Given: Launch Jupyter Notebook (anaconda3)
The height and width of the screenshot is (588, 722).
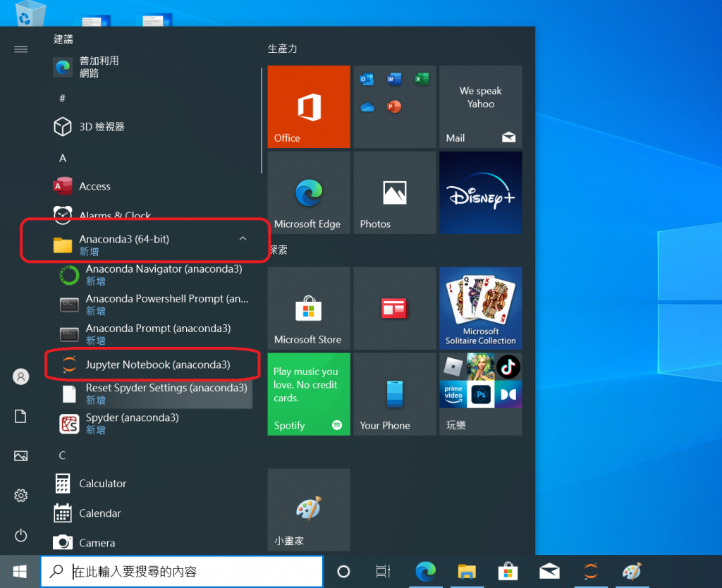Looking at the screenshot, I should 152,365.
